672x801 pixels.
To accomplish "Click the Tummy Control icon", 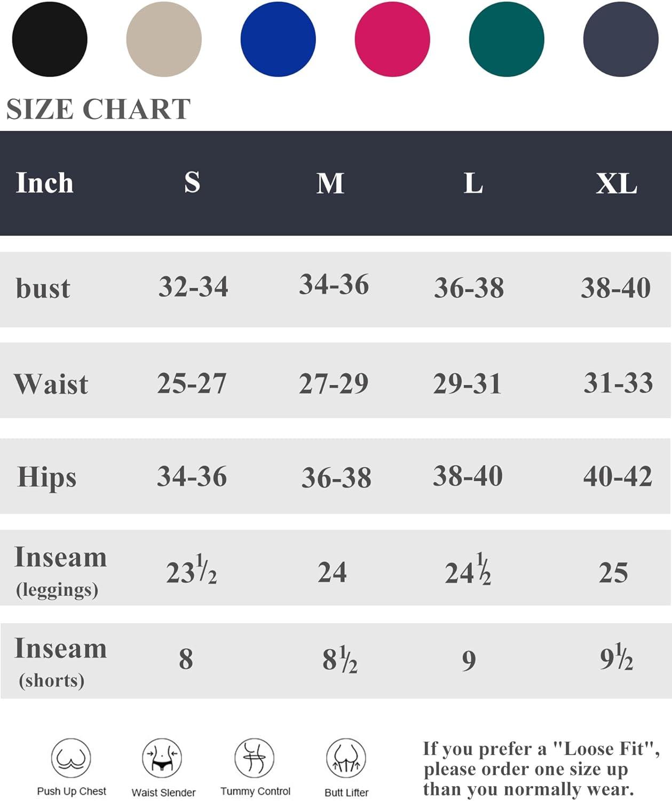I will click(x=255, y=758).
